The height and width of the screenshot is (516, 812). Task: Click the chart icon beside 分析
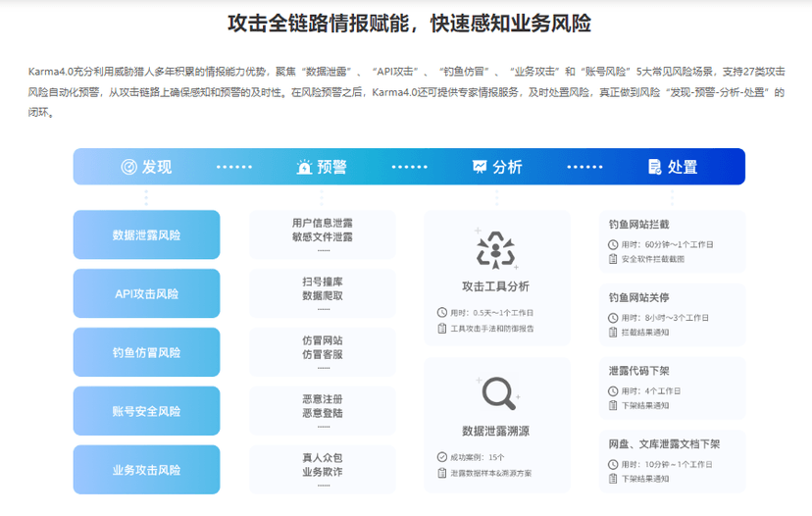[x=480, y=167]
